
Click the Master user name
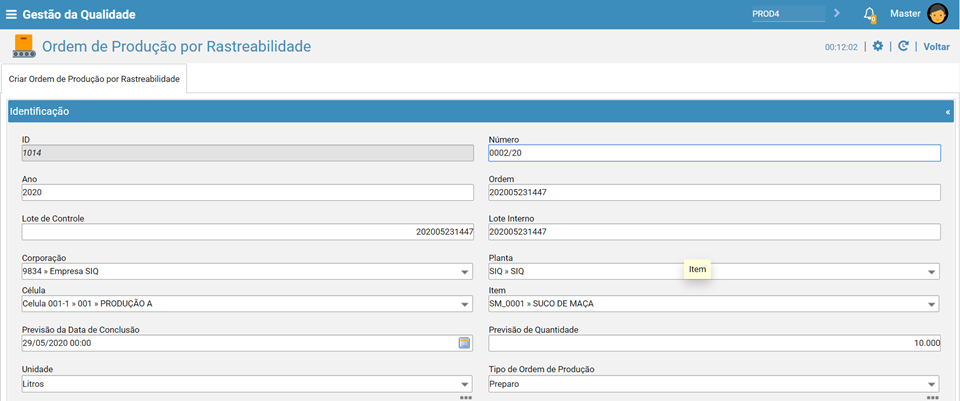click(x=905, y=13)
